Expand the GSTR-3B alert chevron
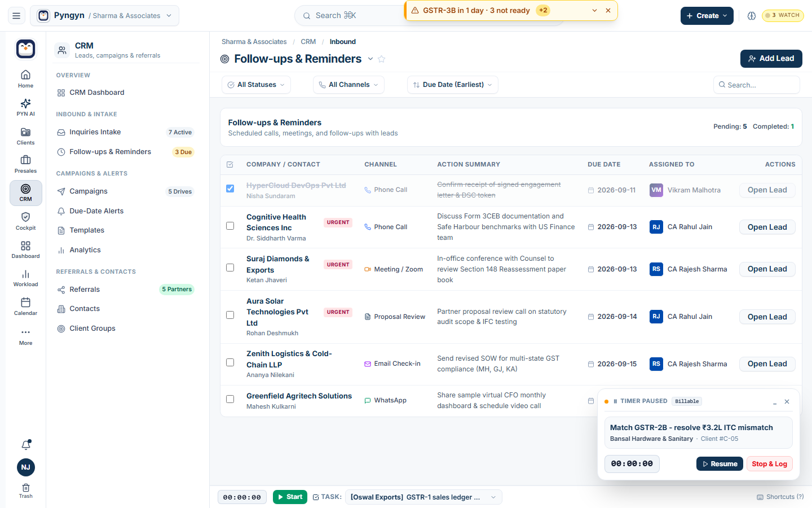812x508 pixels. click(594, 10)
